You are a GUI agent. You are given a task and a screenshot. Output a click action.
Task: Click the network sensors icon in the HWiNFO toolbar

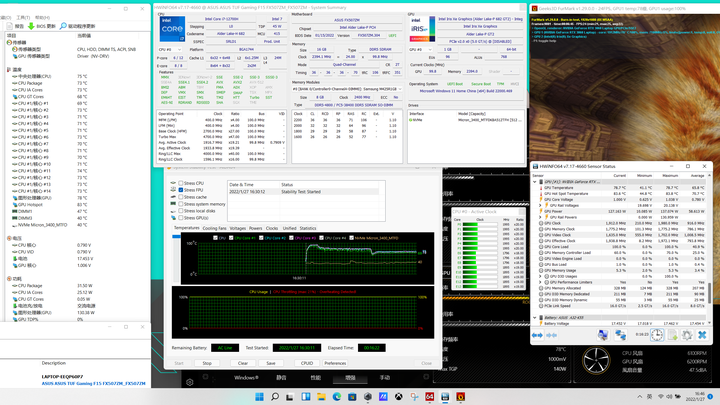[620, 335]
